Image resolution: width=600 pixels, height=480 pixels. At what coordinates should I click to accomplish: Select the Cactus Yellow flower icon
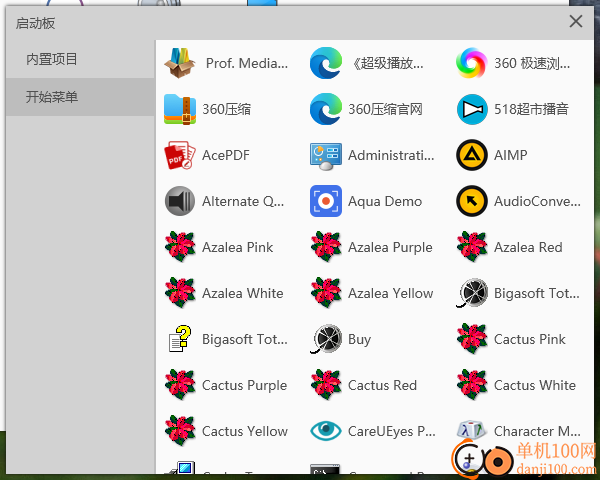tap(179, 431)
